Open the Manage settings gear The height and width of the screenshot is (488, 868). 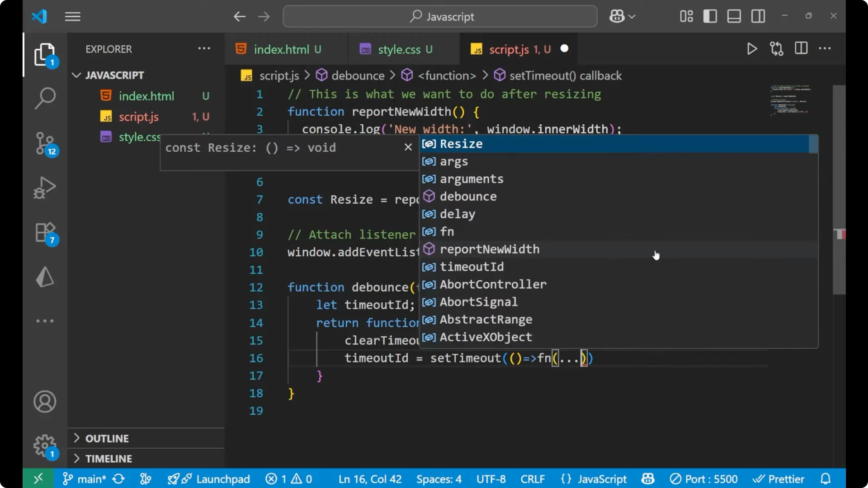pyautogui.click(x=45, y=446)
